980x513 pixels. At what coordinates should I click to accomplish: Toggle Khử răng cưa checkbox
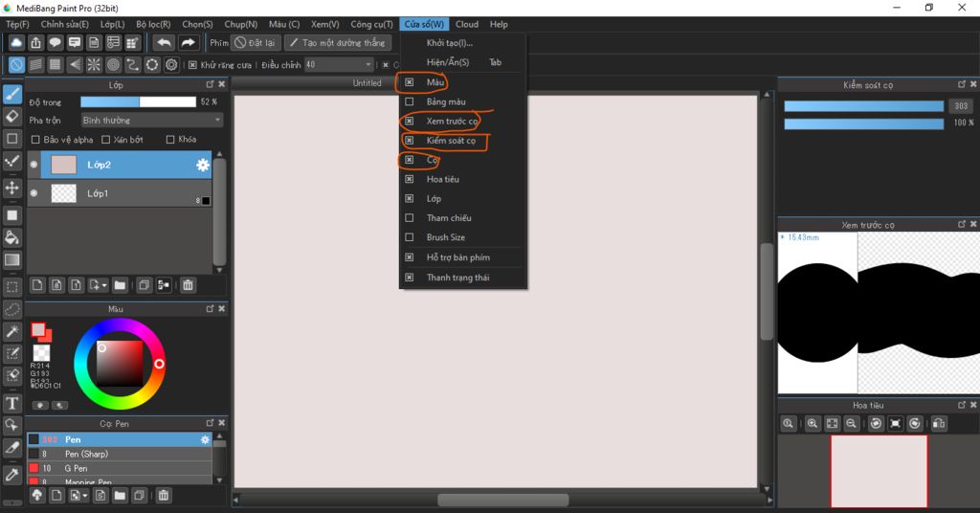coord(192,65)
